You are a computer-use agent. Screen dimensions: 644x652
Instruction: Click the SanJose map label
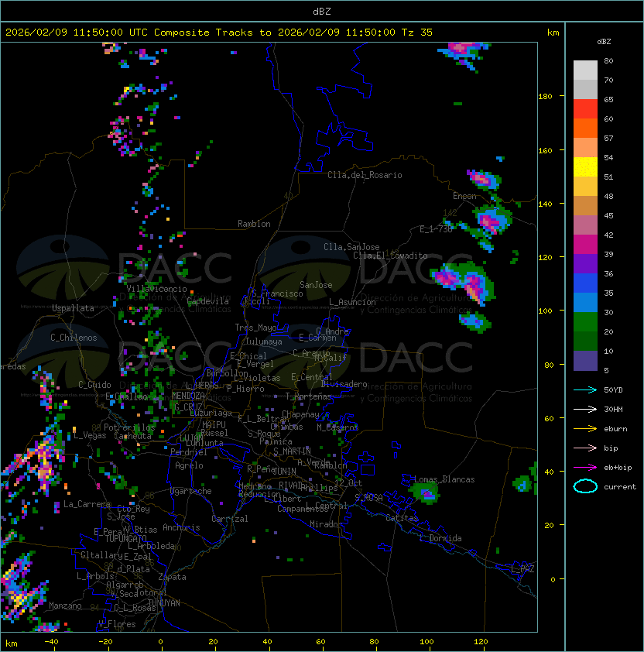316,285
